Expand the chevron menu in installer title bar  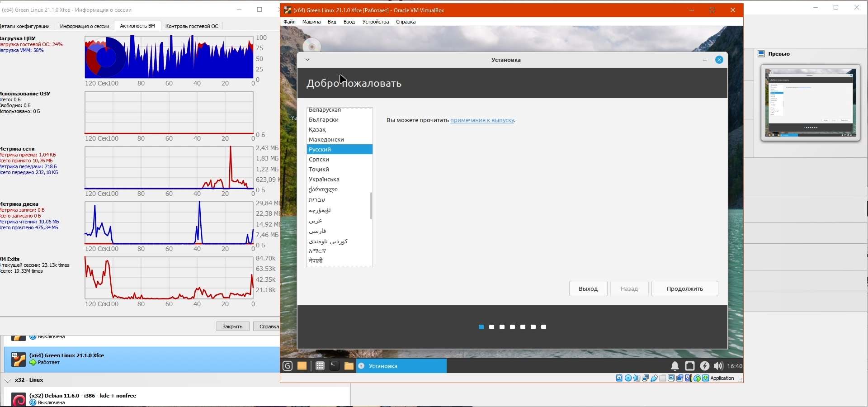(x=307, y=60)
